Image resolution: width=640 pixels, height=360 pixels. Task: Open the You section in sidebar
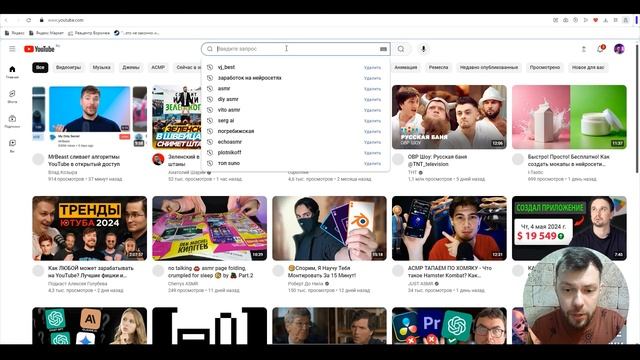[x=12, y=146]
